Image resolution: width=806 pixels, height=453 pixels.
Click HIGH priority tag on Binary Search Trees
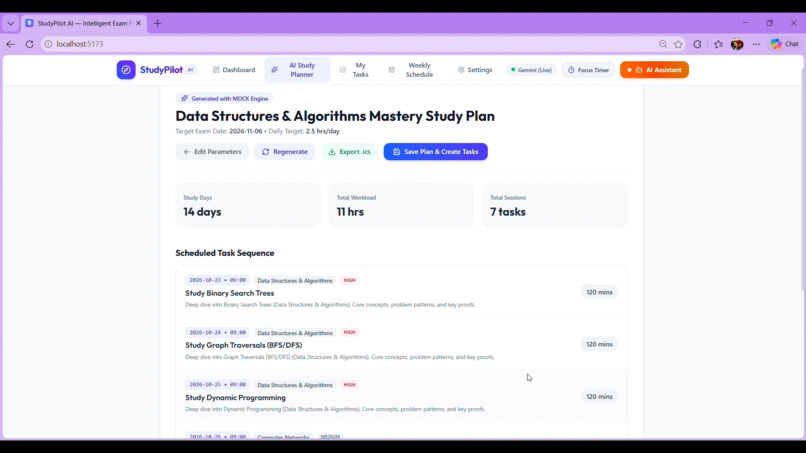[x=350, y=280]
